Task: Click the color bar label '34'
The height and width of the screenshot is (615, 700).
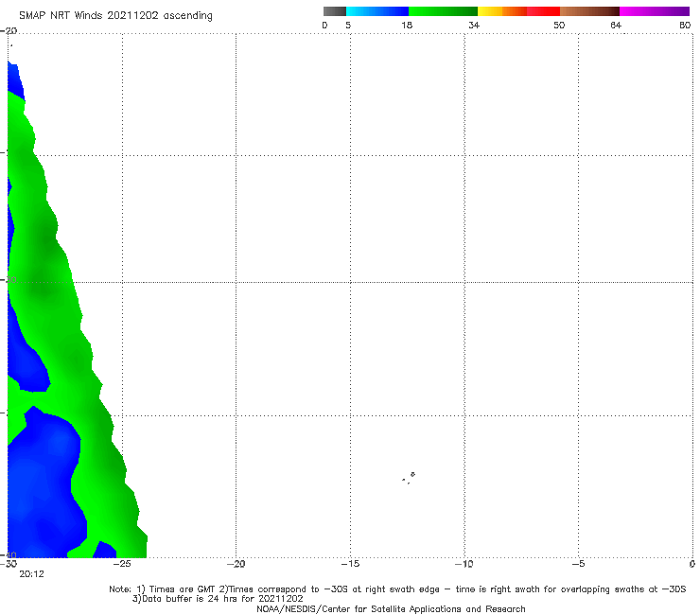Action: (474, 25)
